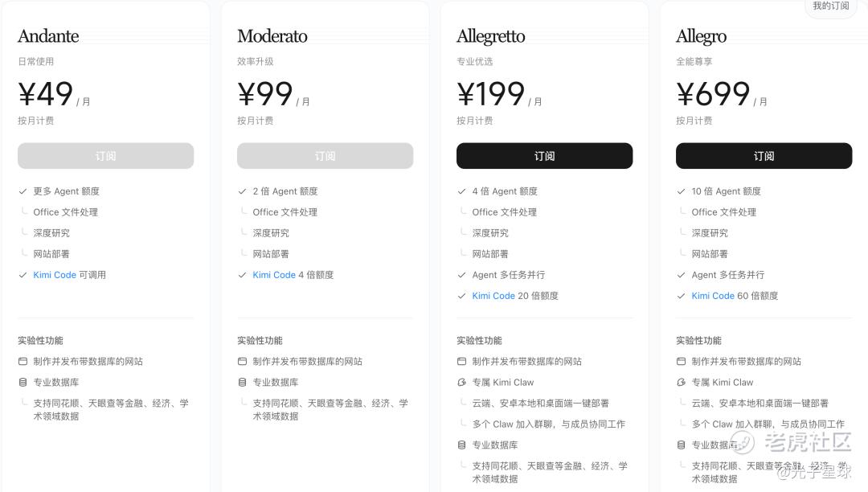Click the database icon beside 专业数据库 in Andante
Image resolution: width=868 pixels, height=492 pixels.
pos(23,383)
